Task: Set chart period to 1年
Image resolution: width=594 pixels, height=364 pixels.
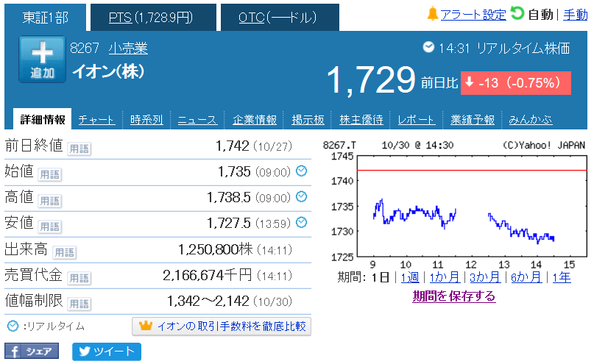Action: tap(562, 277)
